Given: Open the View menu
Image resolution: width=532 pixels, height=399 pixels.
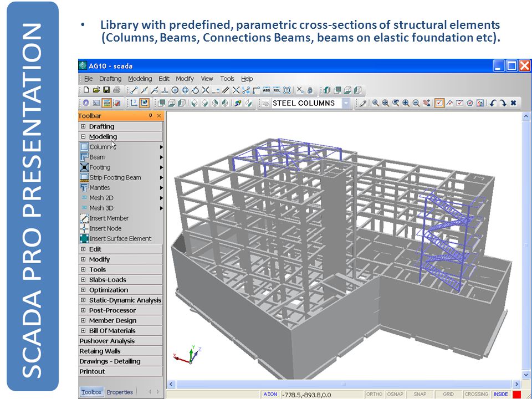Looking at the screenshot, I should pos(207,79).
